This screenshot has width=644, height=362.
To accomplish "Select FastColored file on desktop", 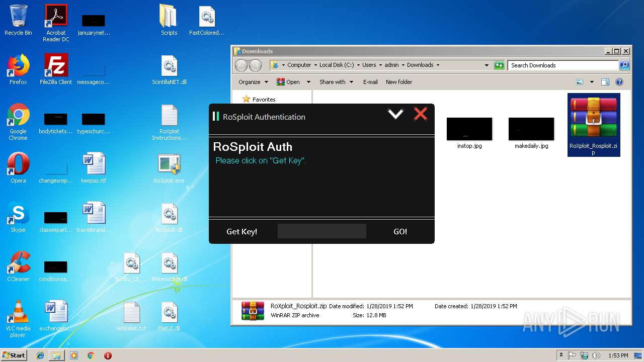I will [207, 20].
